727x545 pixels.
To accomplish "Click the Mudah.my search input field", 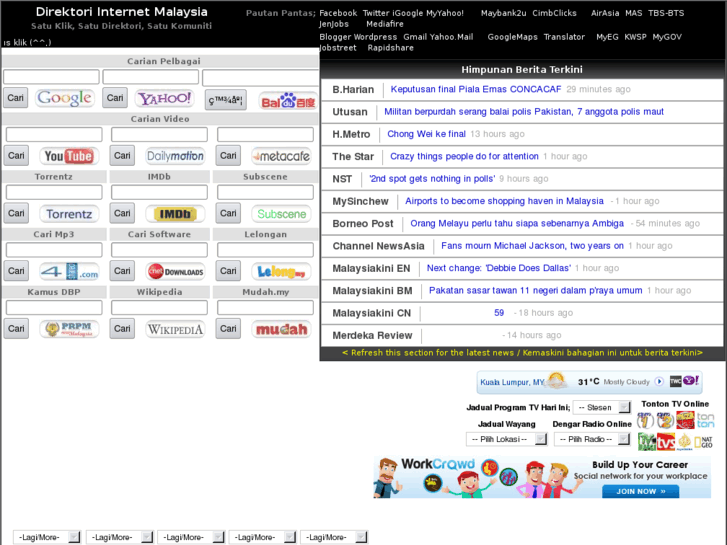I will tap(265, 307).
